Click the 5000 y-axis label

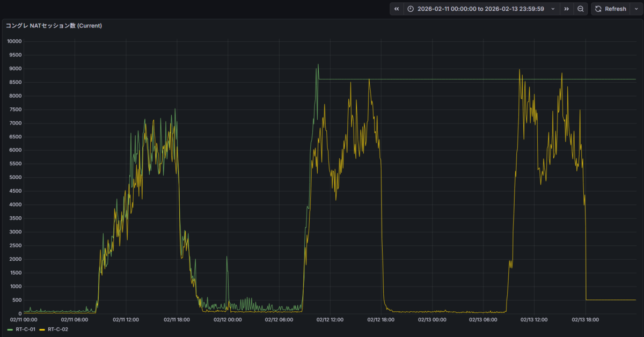pyautogui.click(x=15, y=178)
